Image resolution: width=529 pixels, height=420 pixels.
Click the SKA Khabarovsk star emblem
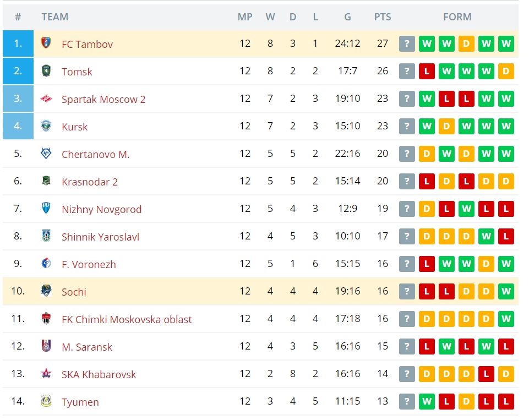(x=46, y=373)
